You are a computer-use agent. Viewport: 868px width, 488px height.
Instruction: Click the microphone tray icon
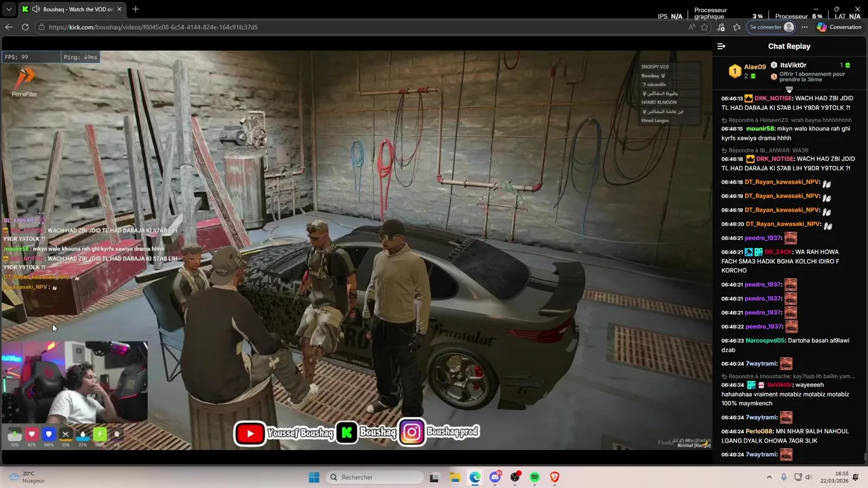coord(784,477)
